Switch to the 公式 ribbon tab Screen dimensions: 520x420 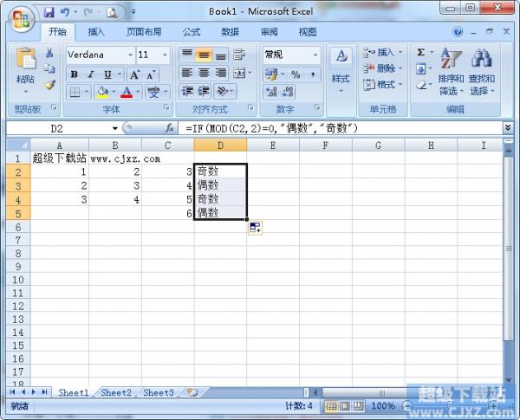point(192,32)
